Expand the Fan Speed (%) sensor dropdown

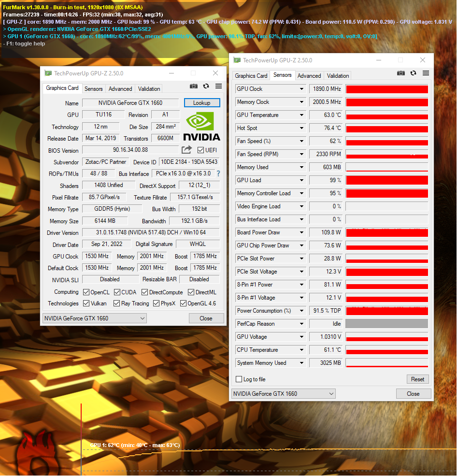[x=301, y=141]
